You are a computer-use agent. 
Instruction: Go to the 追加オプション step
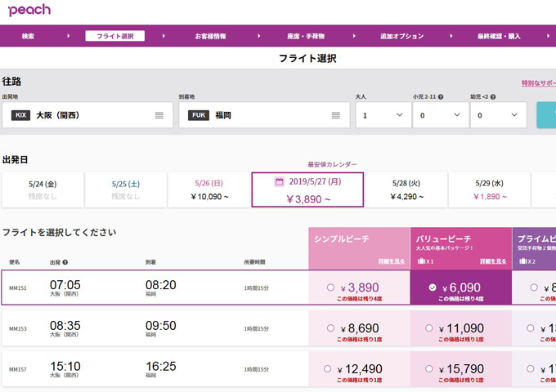pos(401,36)
